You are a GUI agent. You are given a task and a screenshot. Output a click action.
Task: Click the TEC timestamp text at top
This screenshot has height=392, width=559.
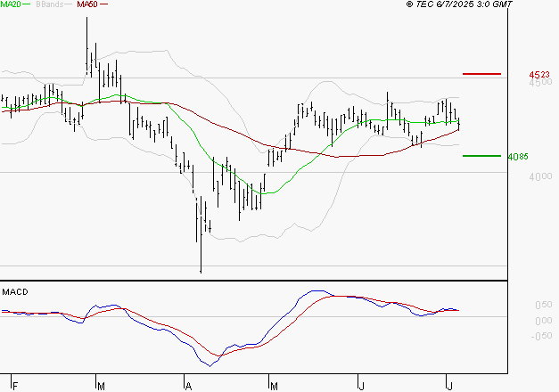pyautogui.click(x=459, y=4)
